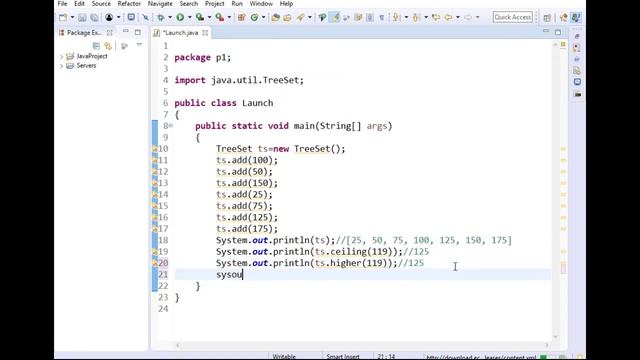Close the Package Explorer view
The image size is (640, 360).
(110, 33)
